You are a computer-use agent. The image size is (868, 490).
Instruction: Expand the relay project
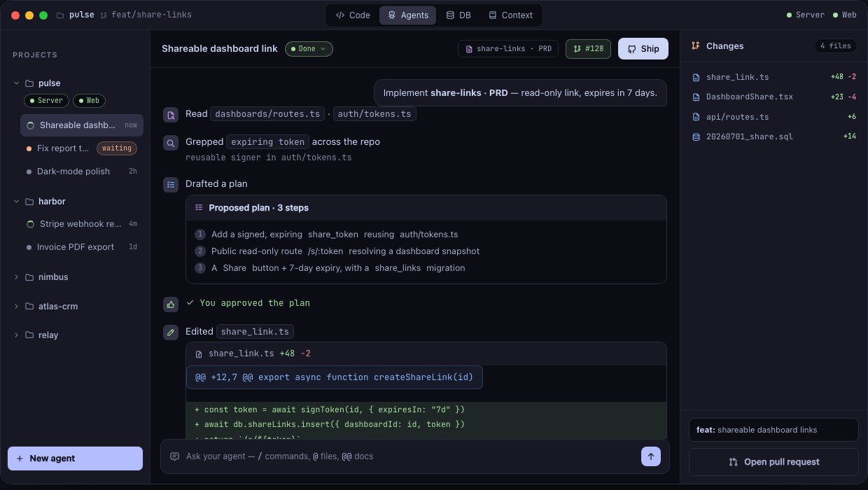coord(16,335)
